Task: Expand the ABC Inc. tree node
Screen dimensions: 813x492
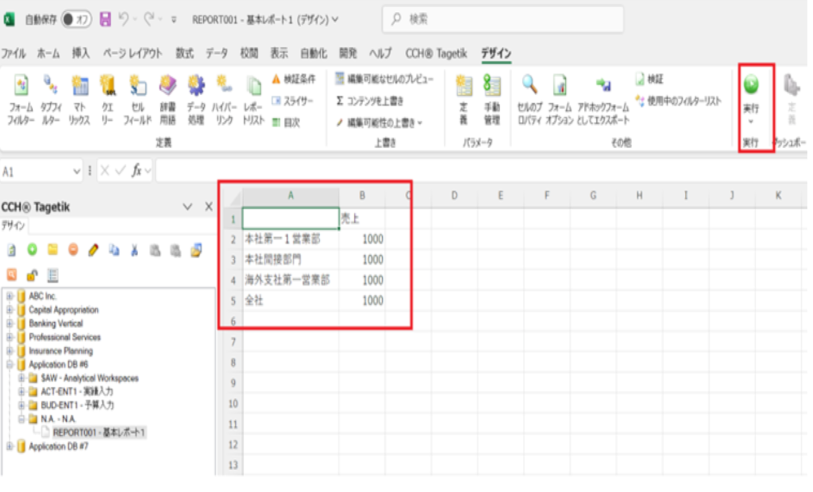Action: tap(10, 296)
